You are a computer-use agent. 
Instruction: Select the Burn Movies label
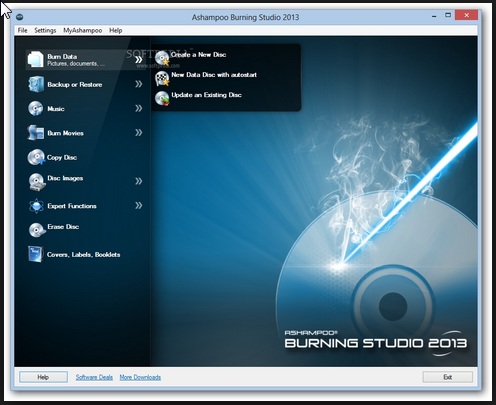65,133
